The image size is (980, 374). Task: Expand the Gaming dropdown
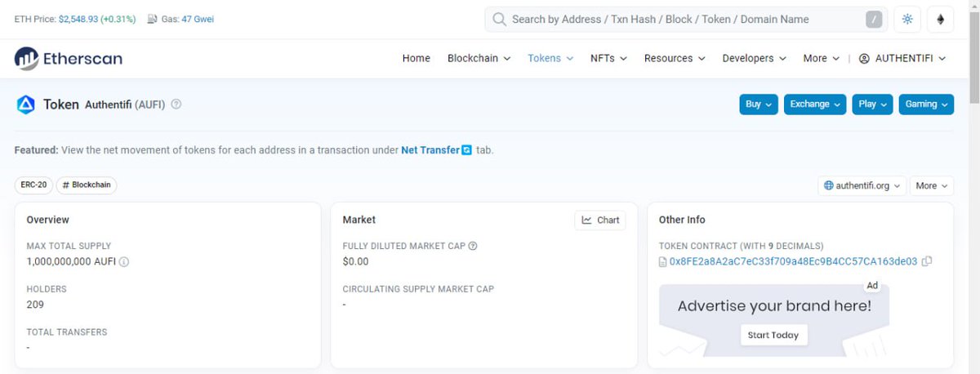926,105
